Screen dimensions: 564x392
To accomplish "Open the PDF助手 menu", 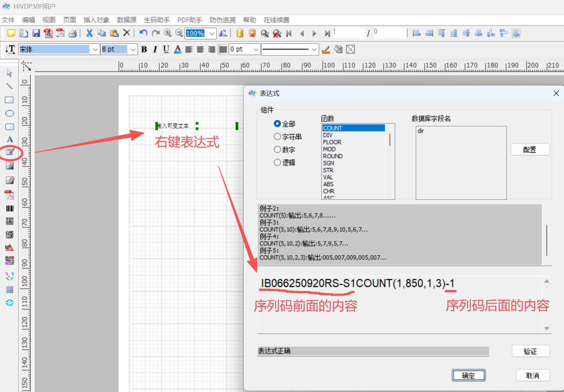I will coord(189,20).
